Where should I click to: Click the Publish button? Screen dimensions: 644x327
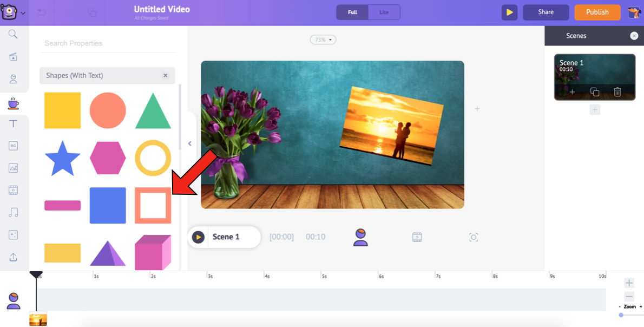[x=597, y=12]
